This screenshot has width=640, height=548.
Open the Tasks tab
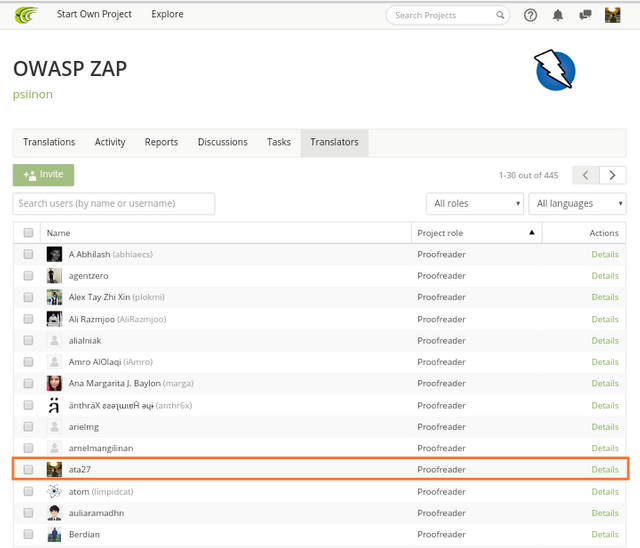click(279, 142)
